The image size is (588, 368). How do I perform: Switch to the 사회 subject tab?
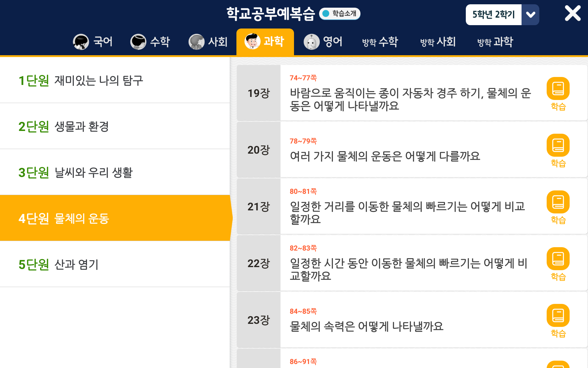[208, 42]
